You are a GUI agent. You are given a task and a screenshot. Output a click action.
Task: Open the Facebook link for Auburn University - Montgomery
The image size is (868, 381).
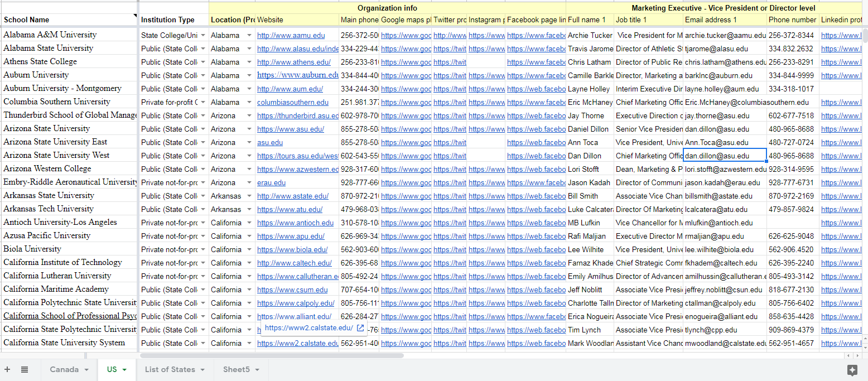coord(536,89)
